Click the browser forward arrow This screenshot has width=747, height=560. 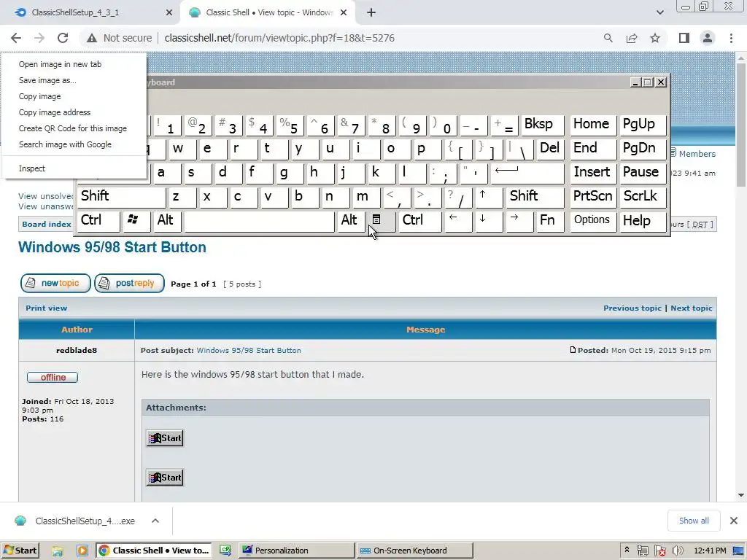pyautogui.click(x=39, y=38)
